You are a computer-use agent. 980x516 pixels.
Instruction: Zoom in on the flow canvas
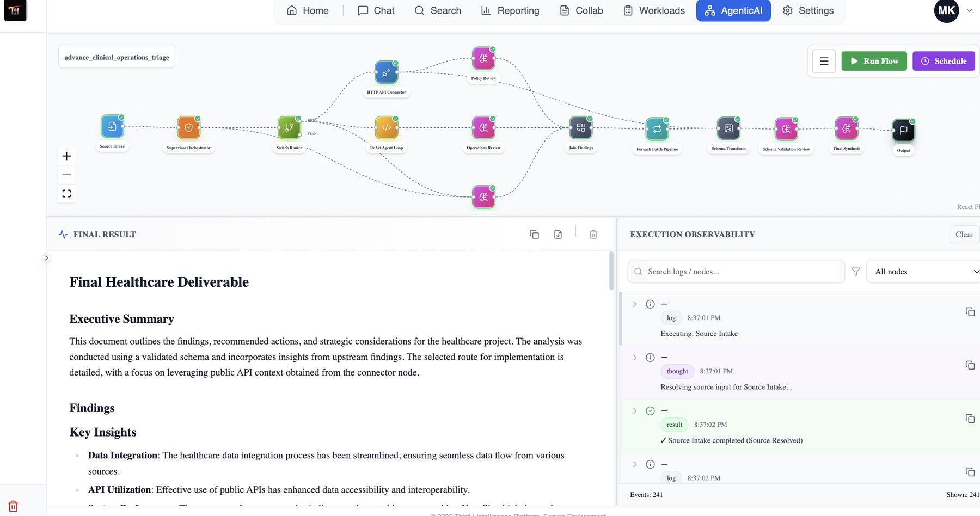(66, 156)
